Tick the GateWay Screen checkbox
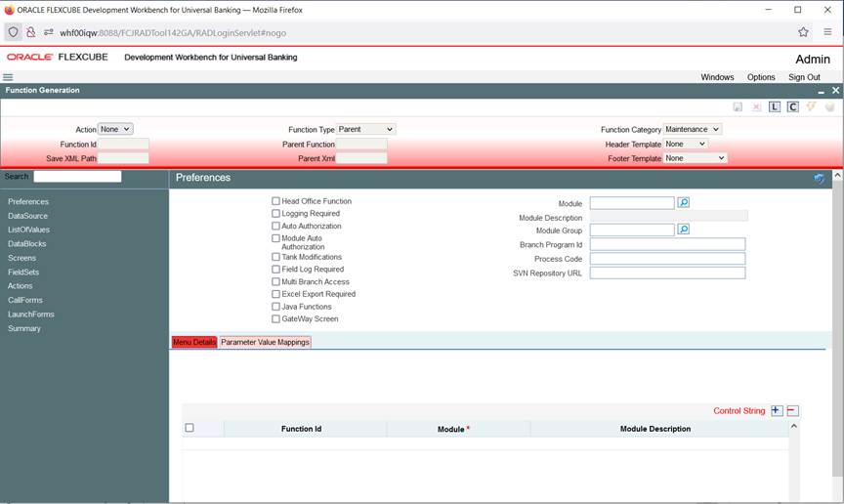This screenshot has height=504, width=844. 275,318
